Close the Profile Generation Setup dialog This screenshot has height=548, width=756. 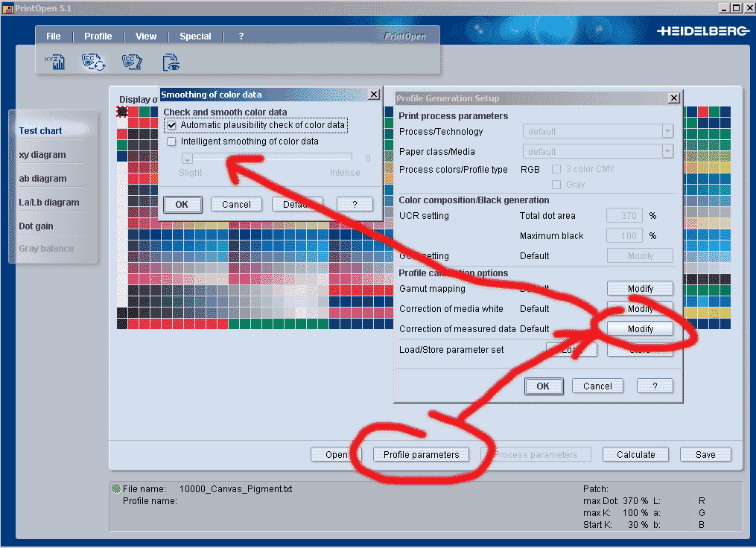[x=674, y=98]
